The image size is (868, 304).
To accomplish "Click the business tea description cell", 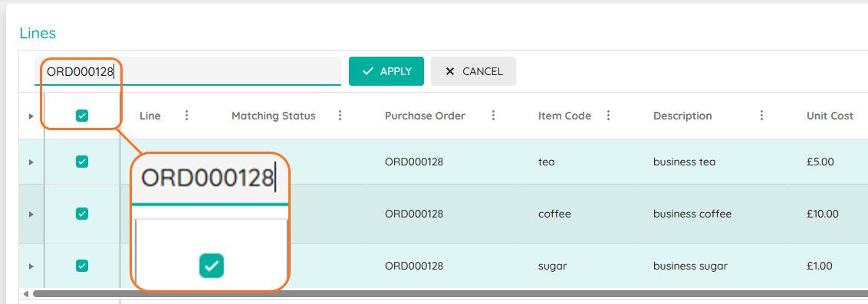I will click(684, 162).
